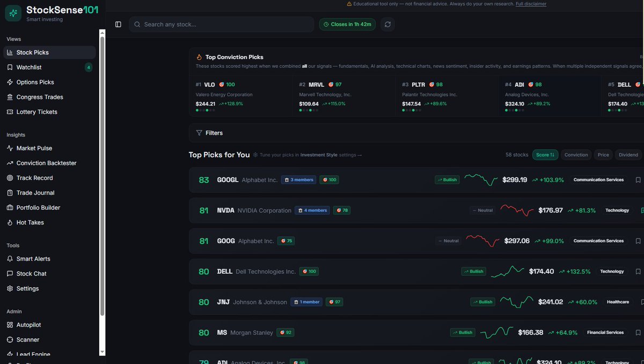This screenshot has height=364, width=644.
Task: Click the NVDA Neutral tag
Action: click(x=482, y=211)
